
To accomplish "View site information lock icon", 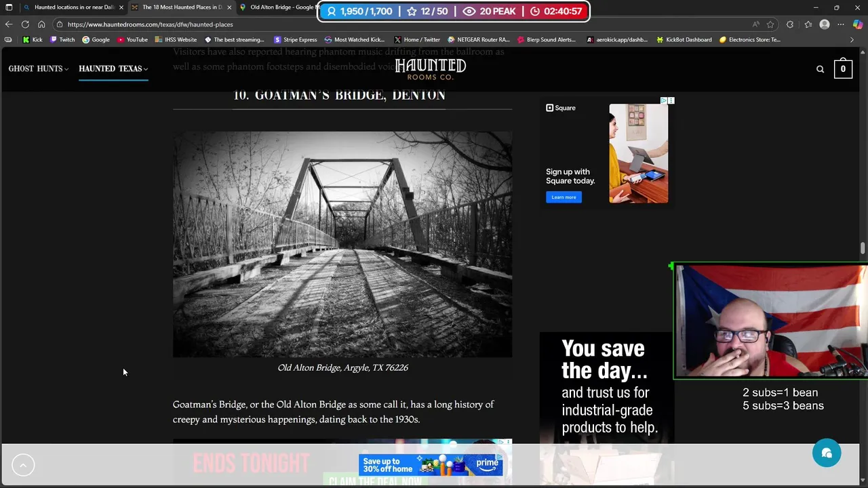I will (60, 24).
